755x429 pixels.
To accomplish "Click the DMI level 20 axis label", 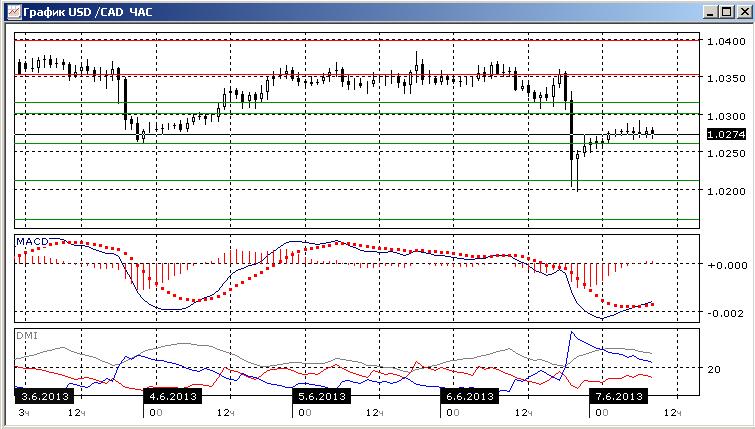I will pyautogui.click(x=714, y=369).
